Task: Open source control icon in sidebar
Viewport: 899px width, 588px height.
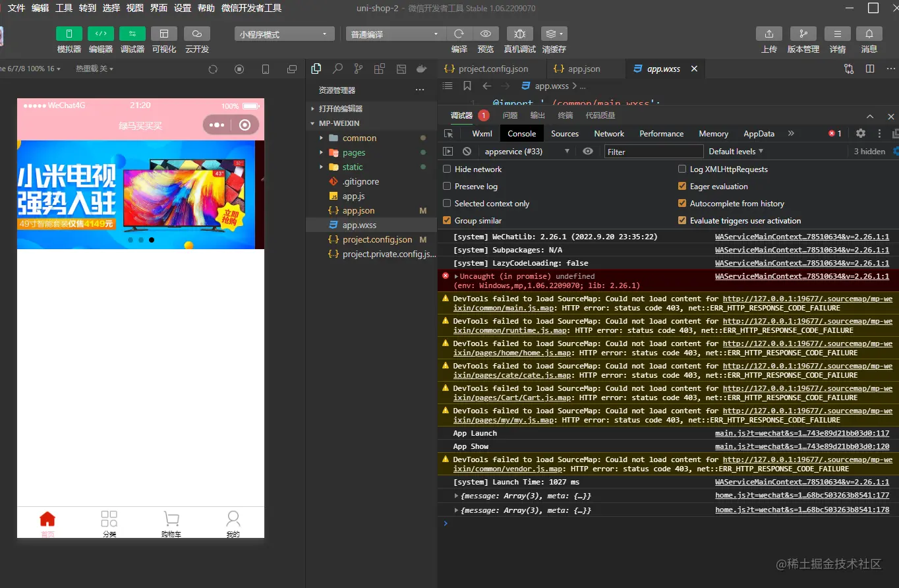Action: point(359,69)
